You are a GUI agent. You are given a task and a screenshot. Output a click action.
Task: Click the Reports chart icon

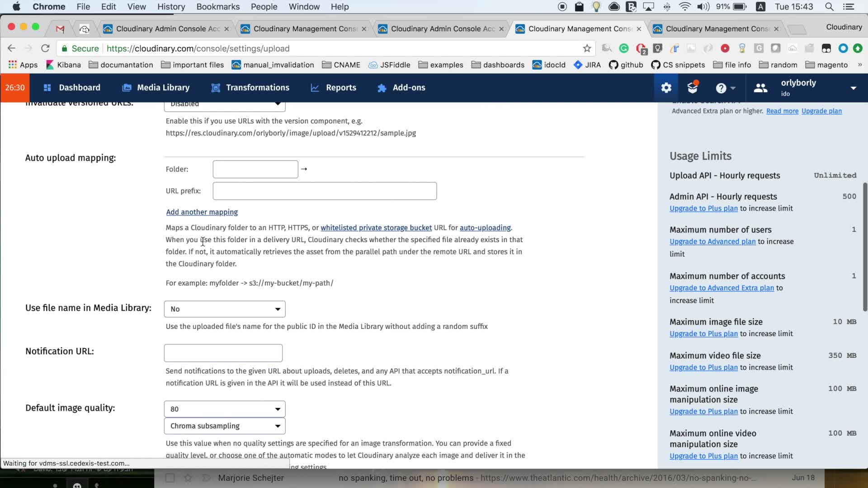coord(315,88)
